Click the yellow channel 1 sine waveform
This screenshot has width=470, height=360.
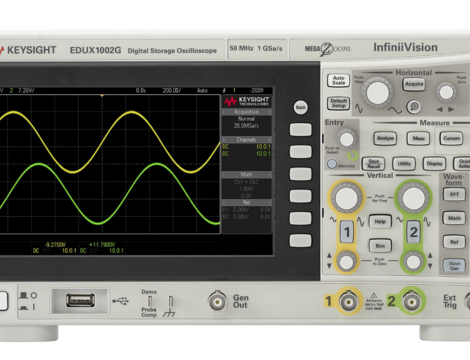[130, 113]
